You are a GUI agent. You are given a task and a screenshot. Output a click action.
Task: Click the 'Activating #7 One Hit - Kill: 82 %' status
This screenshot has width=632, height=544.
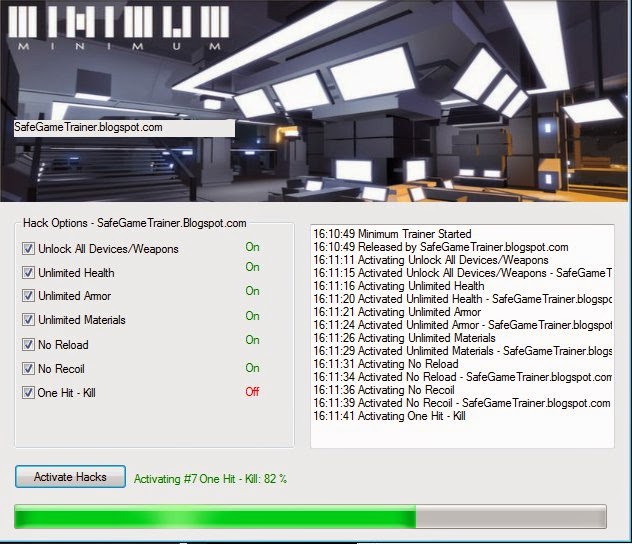pyautogui.click(x=210, y=479)
